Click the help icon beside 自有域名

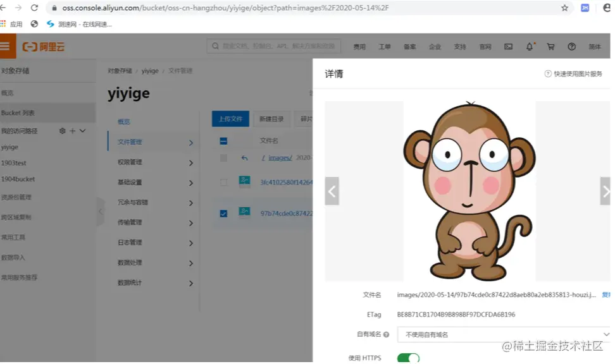tap(387, 334)
